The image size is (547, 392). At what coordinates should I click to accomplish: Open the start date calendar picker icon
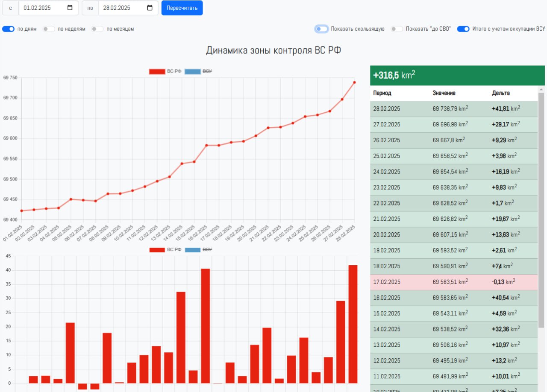point(70,8)
